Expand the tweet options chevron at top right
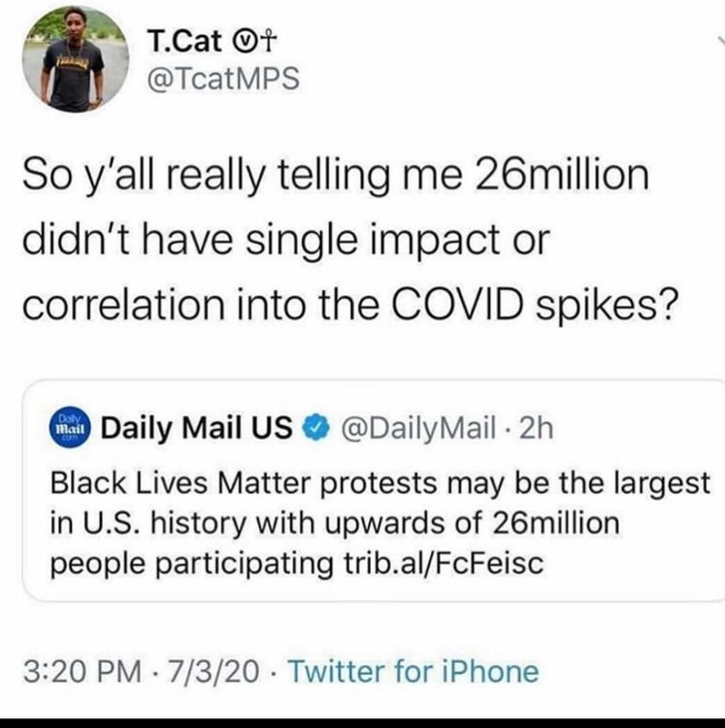 click(717, 39)
